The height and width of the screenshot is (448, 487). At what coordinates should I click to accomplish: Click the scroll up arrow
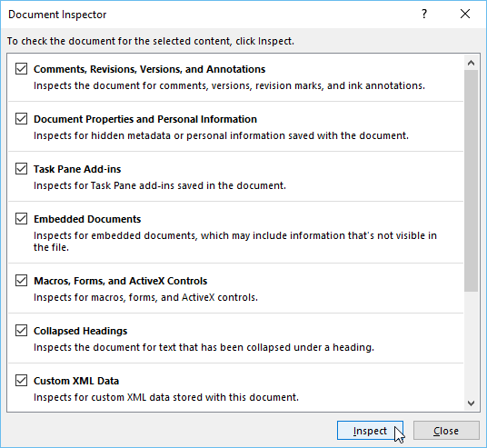coord(471,63)
